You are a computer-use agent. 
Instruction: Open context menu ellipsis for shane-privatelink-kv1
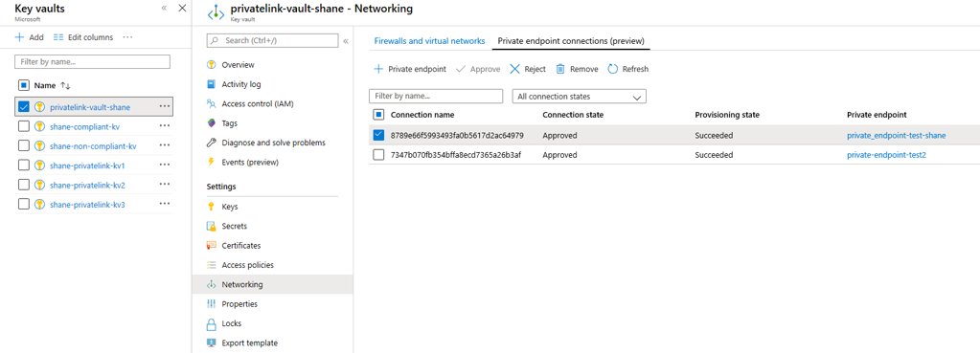(165, 165)
